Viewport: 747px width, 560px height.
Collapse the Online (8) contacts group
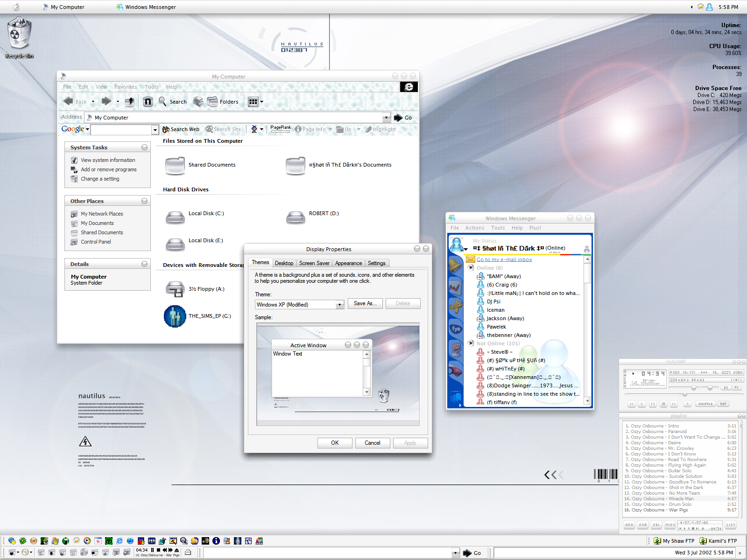(x=471, y=268)
